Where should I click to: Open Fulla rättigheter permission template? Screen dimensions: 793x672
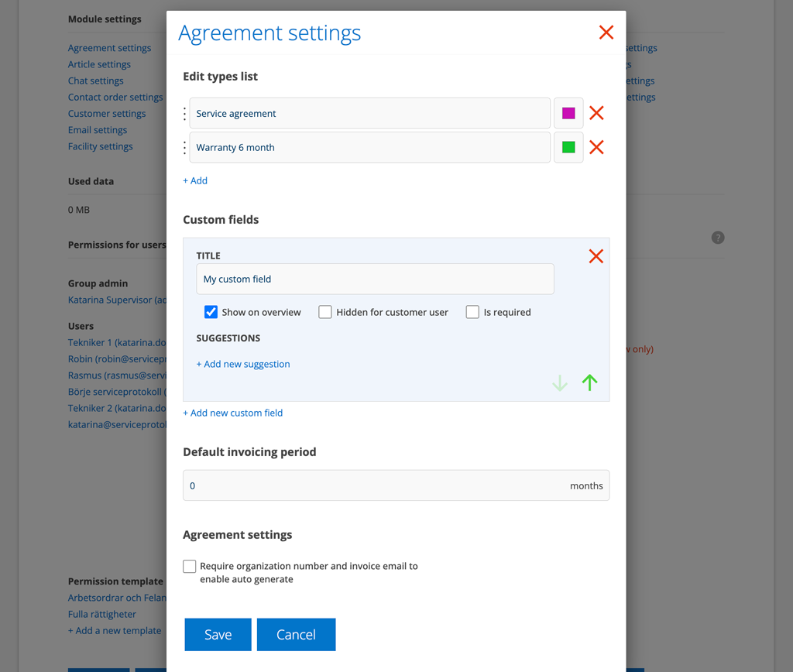click(102, 615)
